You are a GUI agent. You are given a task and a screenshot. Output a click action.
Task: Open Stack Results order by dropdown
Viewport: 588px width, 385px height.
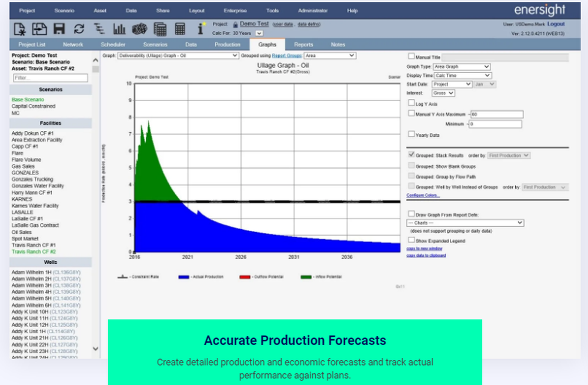click(x=508, y=156)
